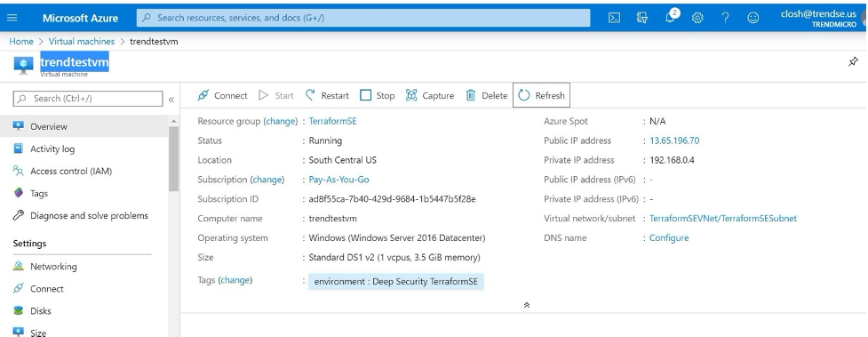
Task: Click in the global search bar
Action: pos(363,18)
